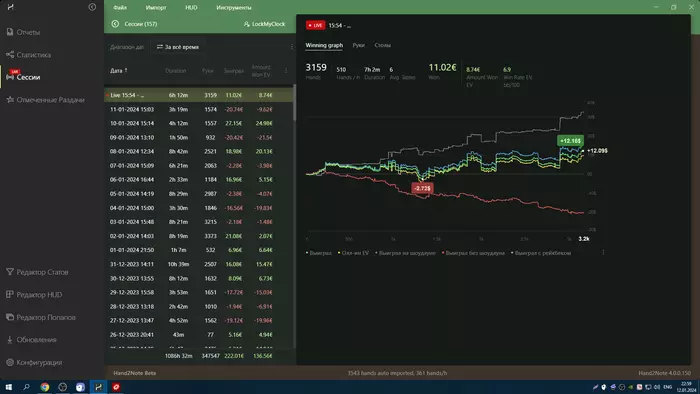
Task: Open Chrome from the taskbar
Action: point(45,387)
